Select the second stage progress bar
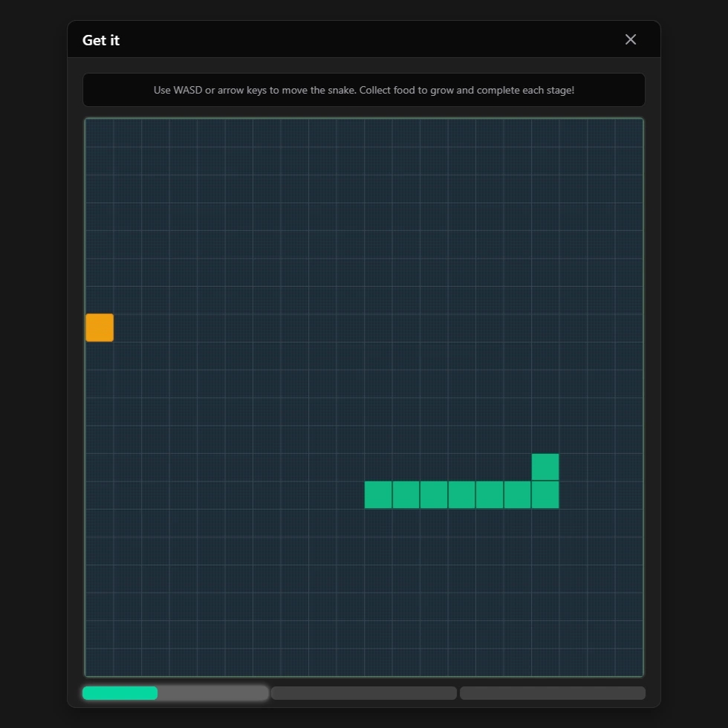Viewport: 728px width, 728px height. tap(364, 693)
